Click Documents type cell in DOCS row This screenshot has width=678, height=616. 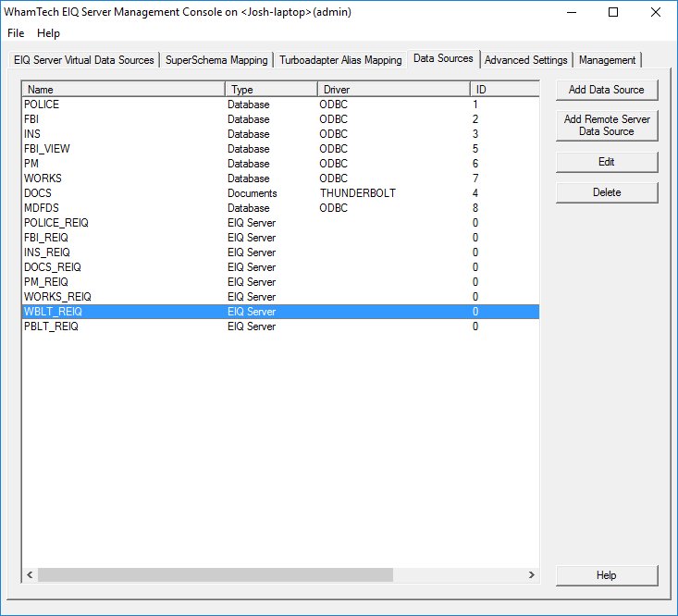253,193
